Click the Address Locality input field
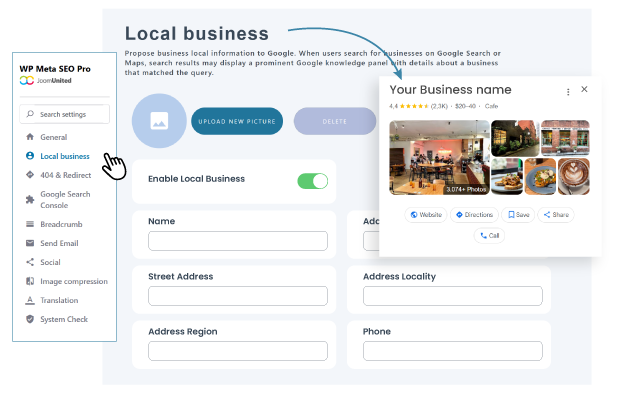The image size is (630, 400). pos(453,296)
